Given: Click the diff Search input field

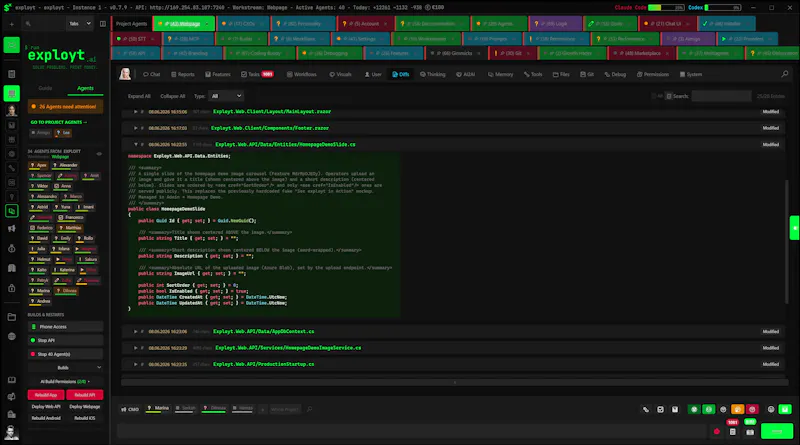Looking at the screenshot, I should pos(721,96).
